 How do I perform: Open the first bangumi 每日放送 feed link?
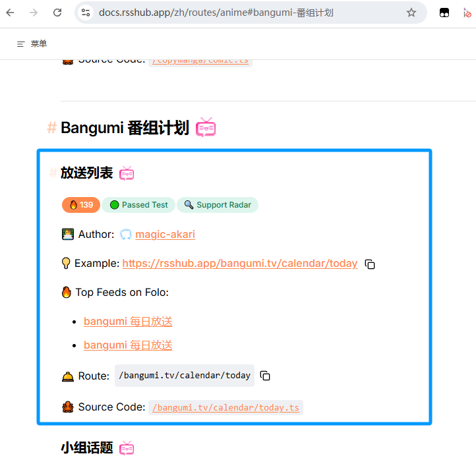128,322
